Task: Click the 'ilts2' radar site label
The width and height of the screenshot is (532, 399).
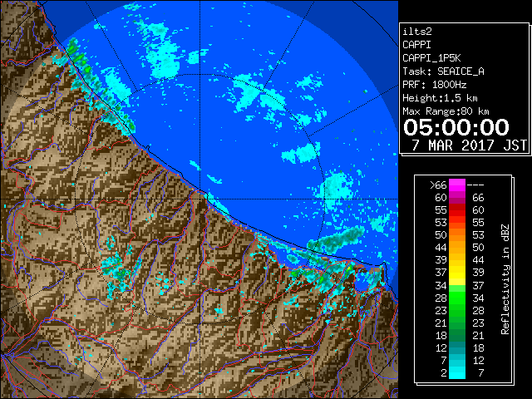Action: tap(417, 32)
